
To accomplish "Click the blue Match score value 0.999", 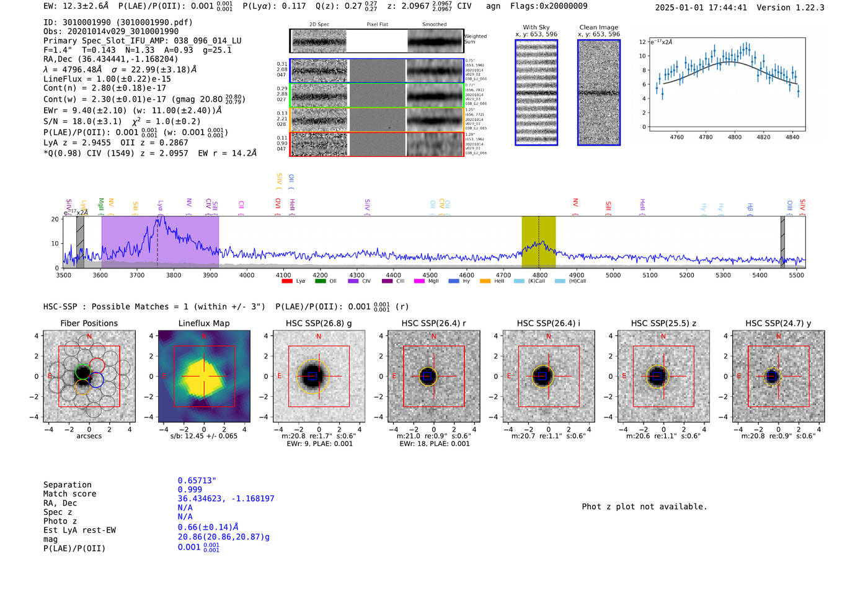I will (x=190, y=490).
